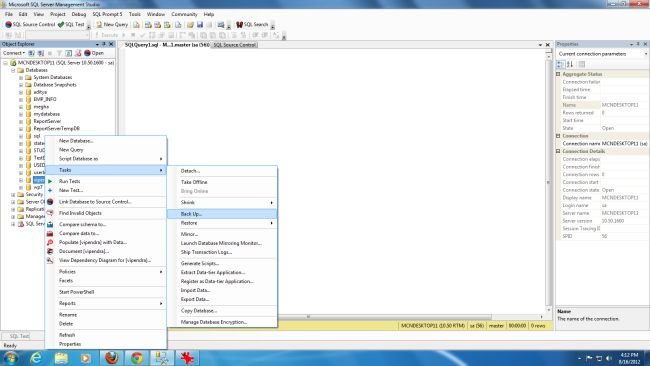Open Firefox from the taskbar
Viewport: 650px width, 366px height.
click(x=111, y=358)
